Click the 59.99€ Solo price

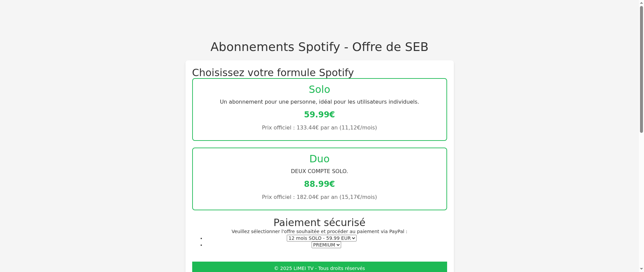pos(319,115)
